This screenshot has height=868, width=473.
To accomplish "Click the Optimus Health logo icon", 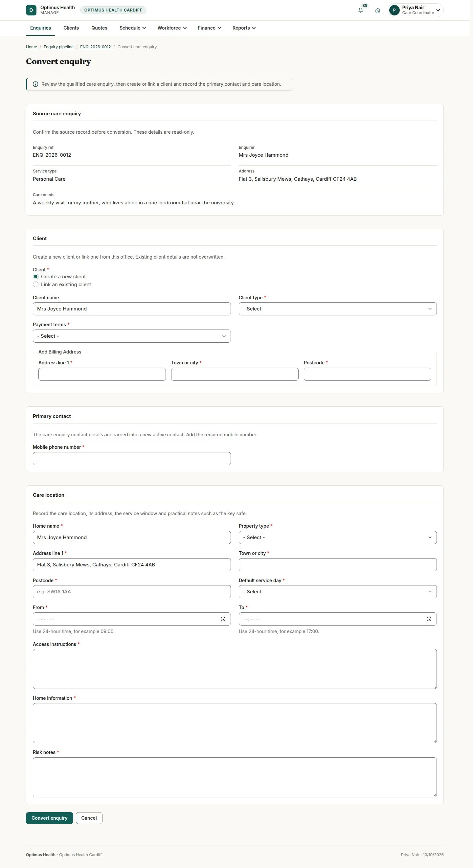I will 31,10.
